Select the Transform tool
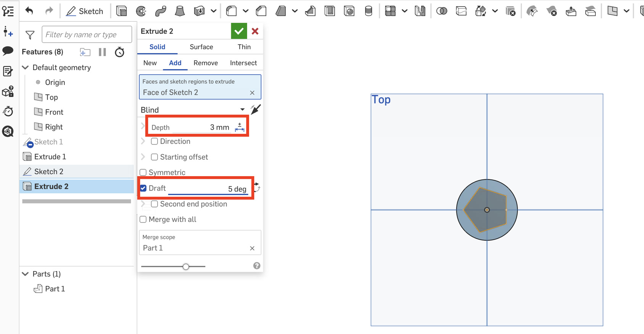 point(481,11)
